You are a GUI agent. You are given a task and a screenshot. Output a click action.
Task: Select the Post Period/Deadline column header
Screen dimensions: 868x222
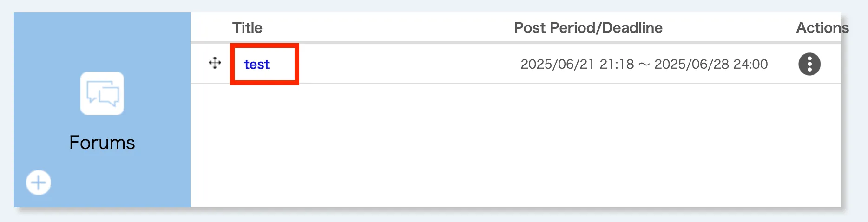(x=588, y=28)
